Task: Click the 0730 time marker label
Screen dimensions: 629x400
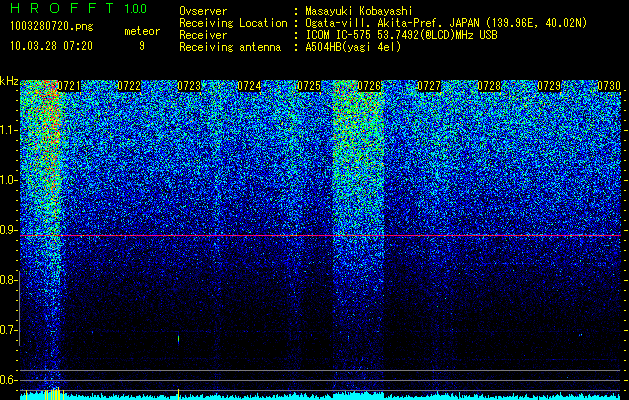Action: [x=609, y=86]
